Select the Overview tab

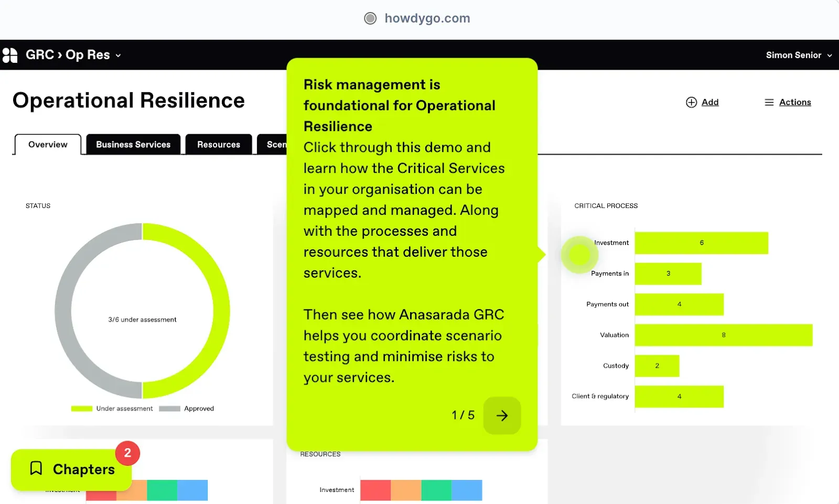point(48,145)
